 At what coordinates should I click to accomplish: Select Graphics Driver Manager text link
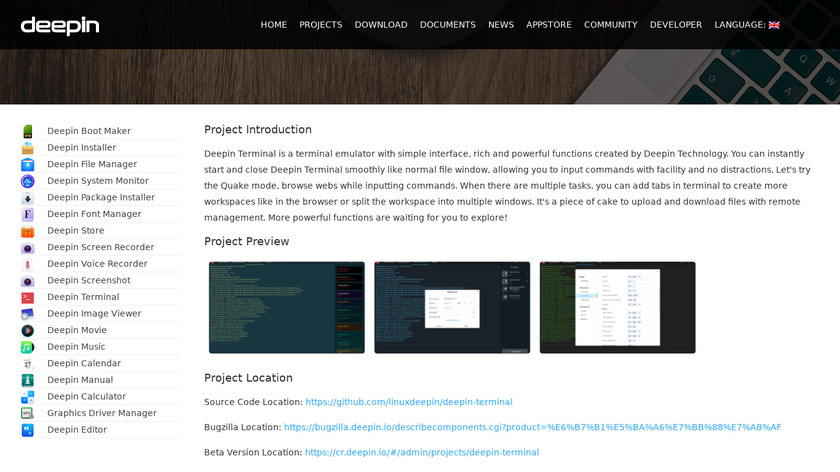click(102, 413)
